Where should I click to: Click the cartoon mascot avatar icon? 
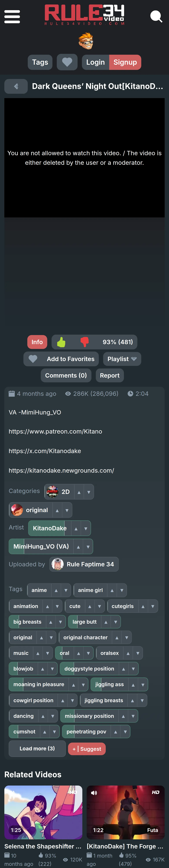click(x=86, y=41)
